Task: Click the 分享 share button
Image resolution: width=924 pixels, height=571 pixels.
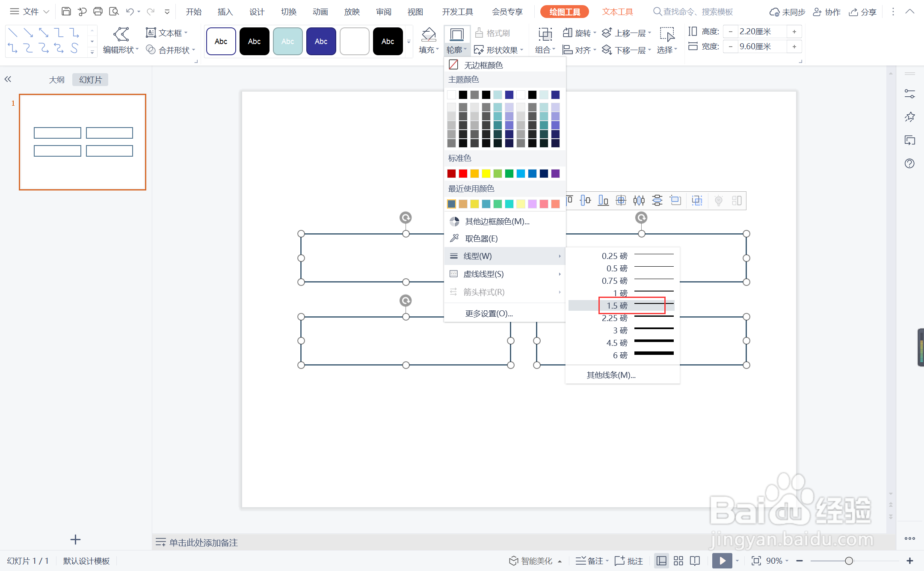Action: [863, 12]
